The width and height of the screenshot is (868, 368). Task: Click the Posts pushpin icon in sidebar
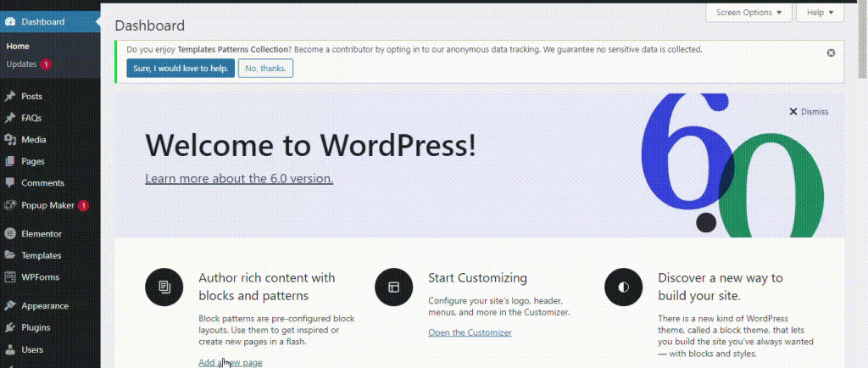(10, 97)
